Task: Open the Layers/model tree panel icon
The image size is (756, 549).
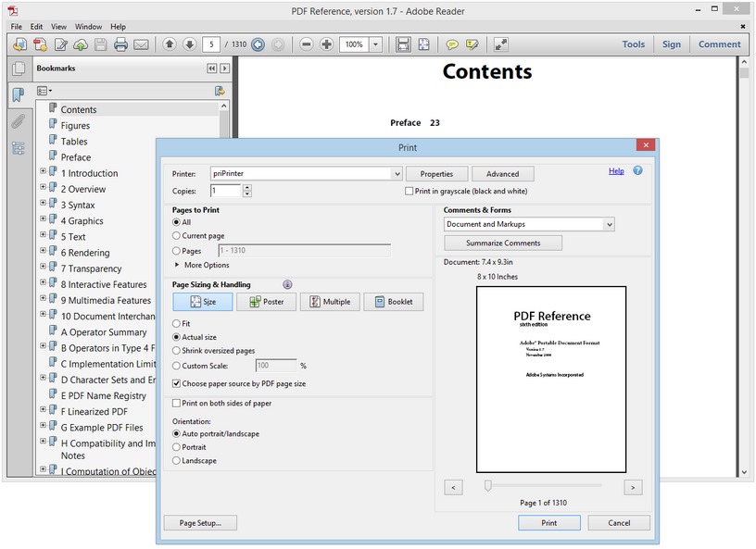Action: pos(19,148)
